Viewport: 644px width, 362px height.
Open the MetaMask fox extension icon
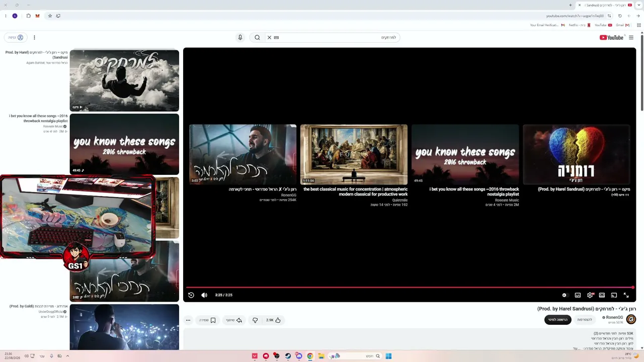(37, 16)
